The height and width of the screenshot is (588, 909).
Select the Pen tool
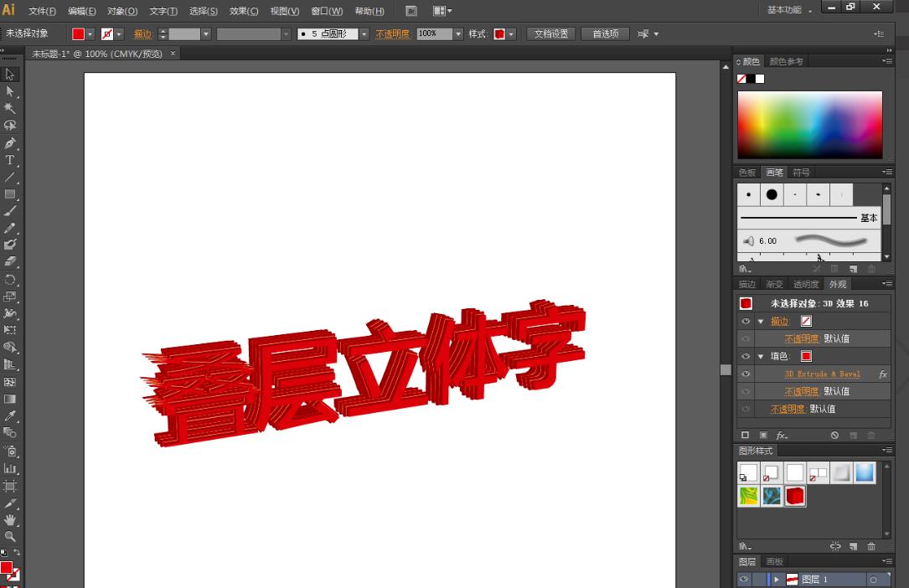click(x=10, y=144)
